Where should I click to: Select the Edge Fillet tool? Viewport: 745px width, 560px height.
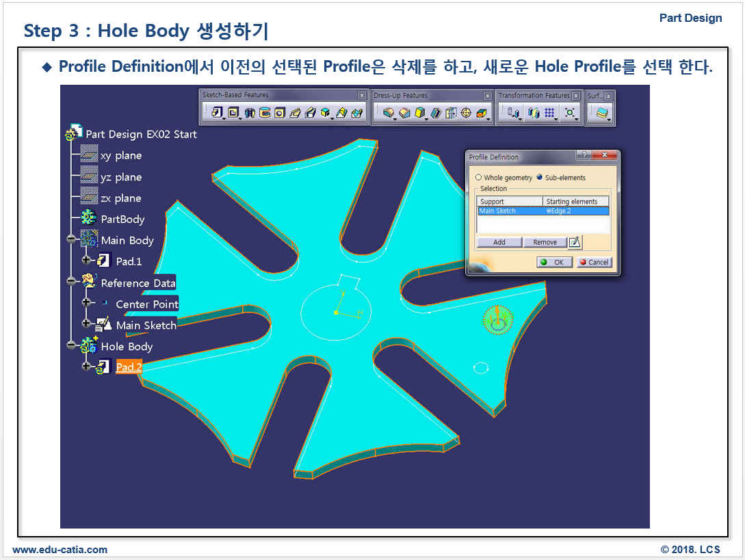(388, 113)
